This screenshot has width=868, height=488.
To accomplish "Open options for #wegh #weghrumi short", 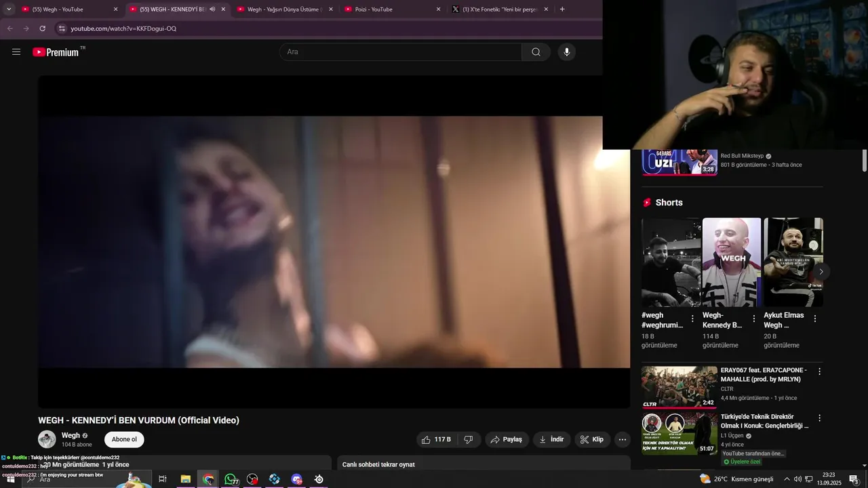I will click(x=692, y=319).
